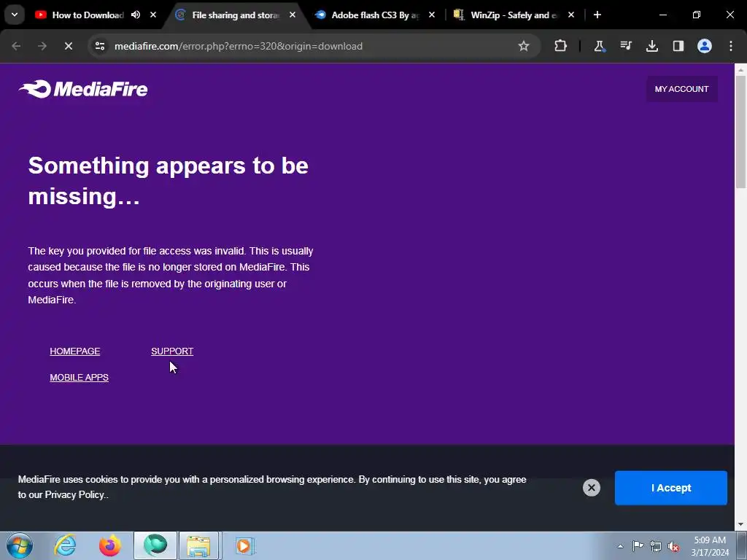Open Chrome Labs flask icon
747x560 pixels.
600,46
